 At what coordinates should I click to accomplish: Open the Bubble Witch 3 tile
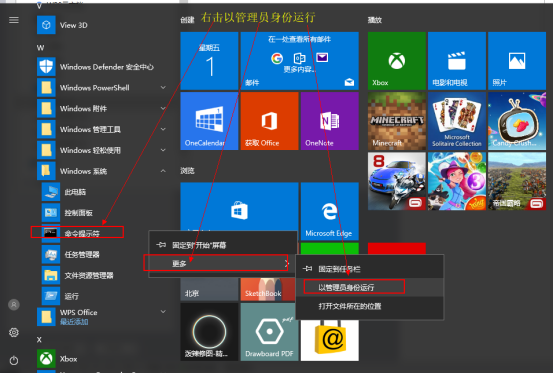[457, 181]
